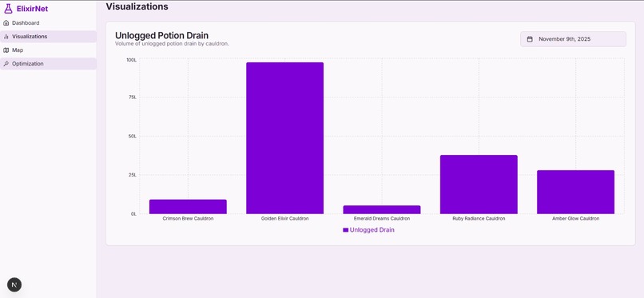This screenshot has width=644, height=298.
Task: Click the Ruby Radiance Cauldron axis label
Action: coord(479,219)
